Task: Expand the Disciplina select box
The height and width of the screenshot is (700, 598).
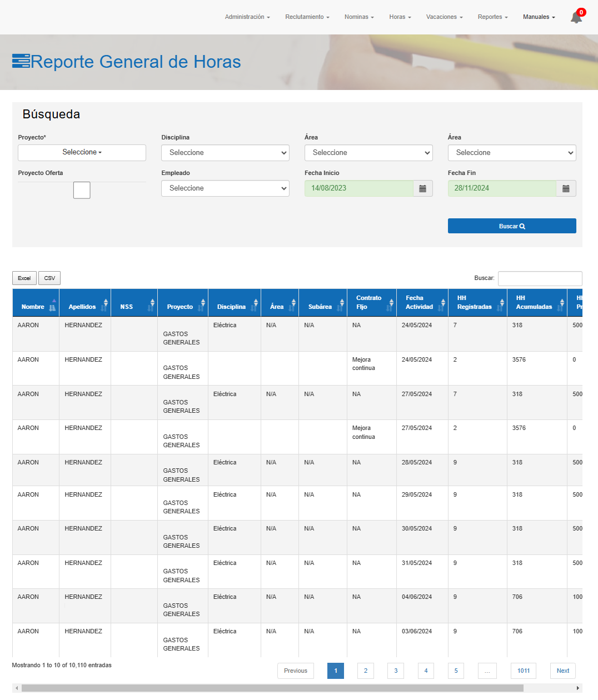Action: (225, 153)
